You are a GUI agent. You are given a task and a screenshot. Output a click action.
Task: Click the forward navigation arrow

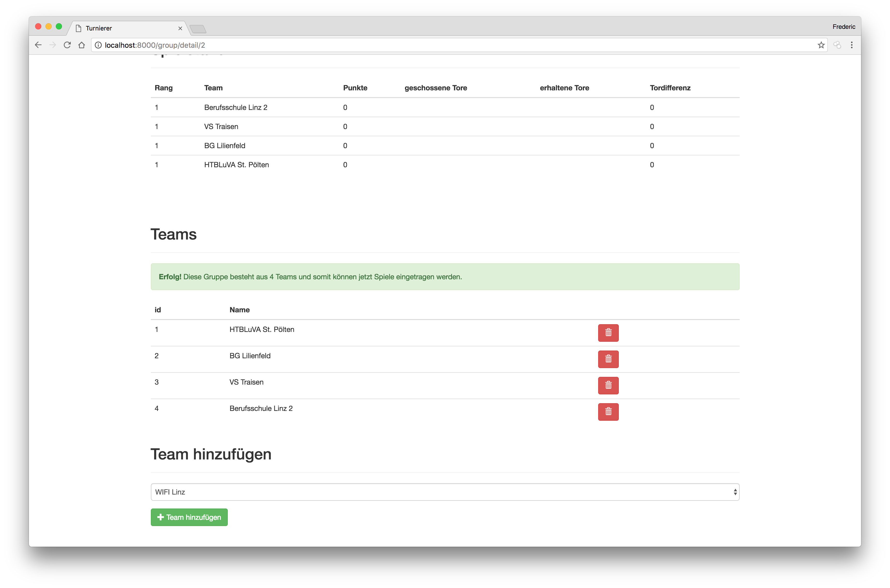[52, 45]
